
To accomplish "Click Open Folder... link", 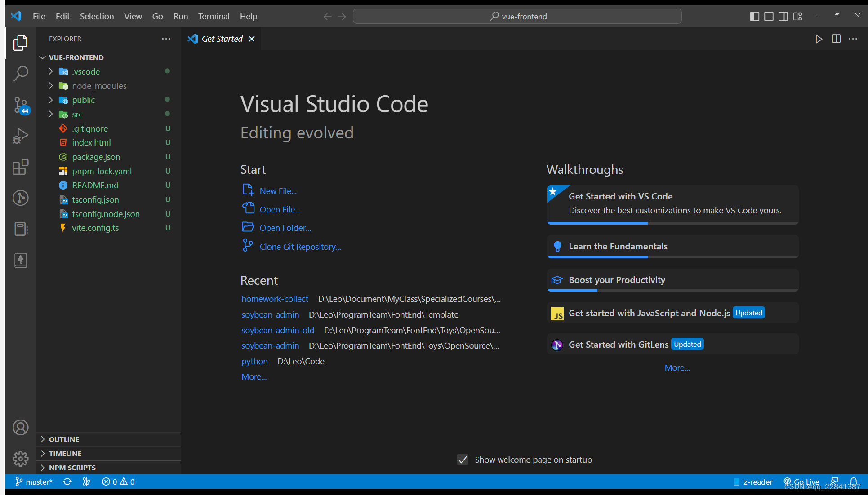I will point(285,228).
